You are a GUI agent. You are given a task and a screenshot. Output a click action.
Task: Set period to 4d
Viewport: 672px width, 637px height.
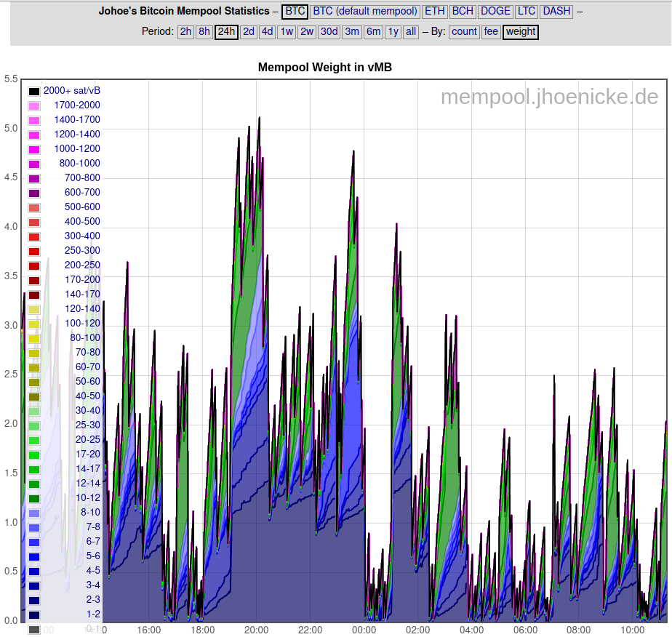click(267, 32)
